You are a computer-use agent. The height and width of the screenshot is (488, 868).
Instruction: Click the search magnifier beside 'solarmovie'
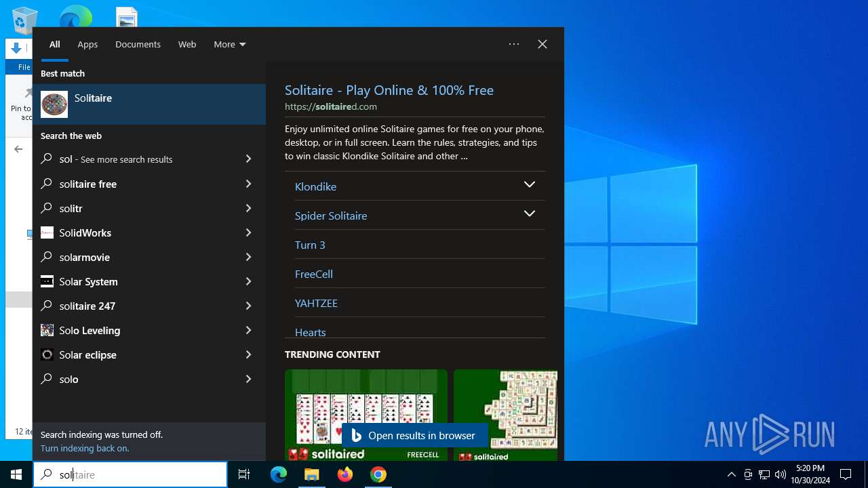[47, 257]
